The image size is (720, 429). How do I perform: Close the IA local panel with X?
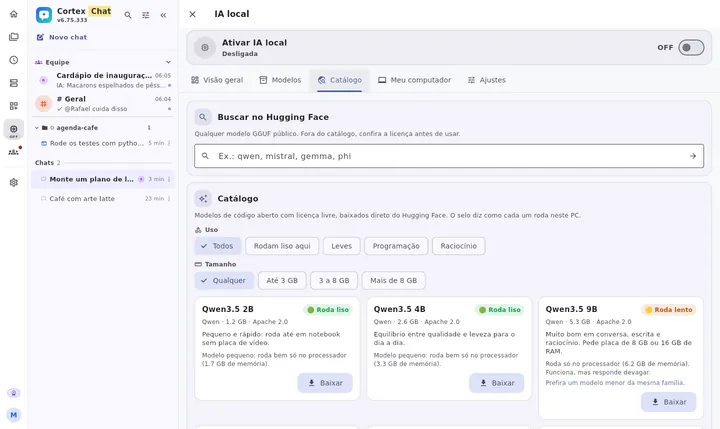click(193, 14)
